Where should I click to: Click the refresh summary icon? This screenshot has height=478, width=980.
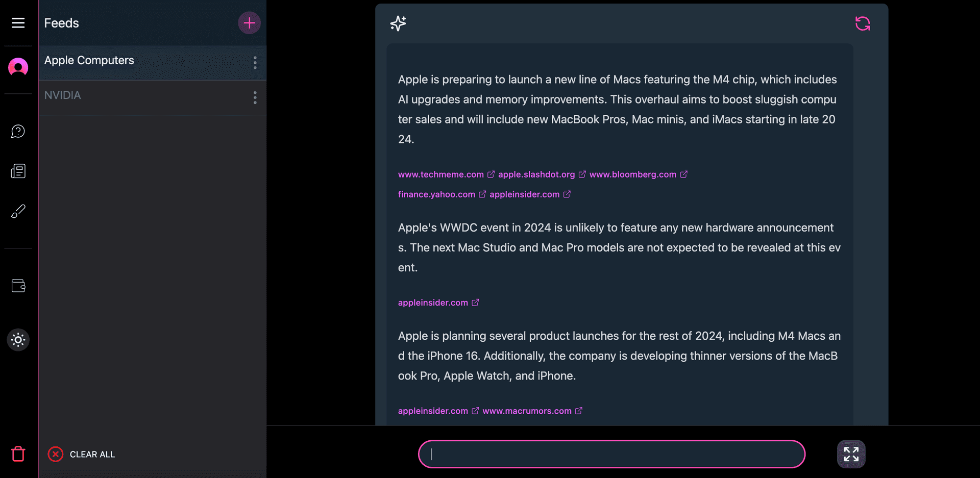pyautogui.click(x=862, y=23)
